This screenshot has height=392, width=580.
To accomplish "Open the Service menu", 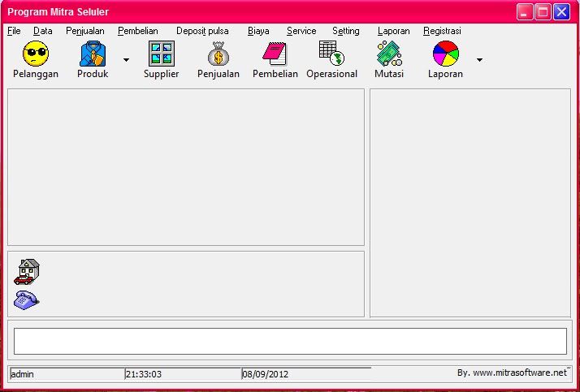I will [301, 31].
